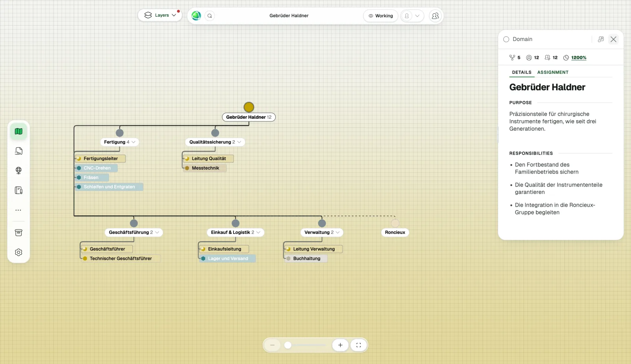Open the Layers dropdown
This screenshot has width=631, height=364.
160,15
